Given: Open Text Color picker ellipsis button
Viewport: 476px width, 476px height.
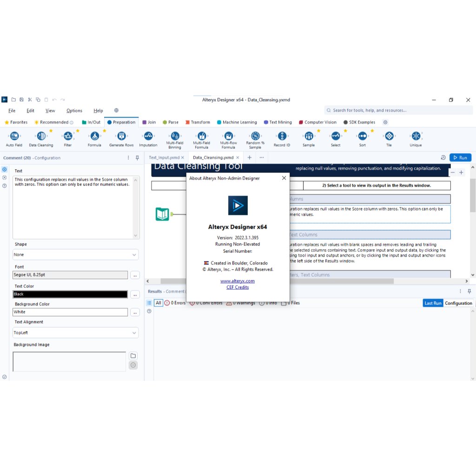Looking at the screenshot, I should coord(135,294).
